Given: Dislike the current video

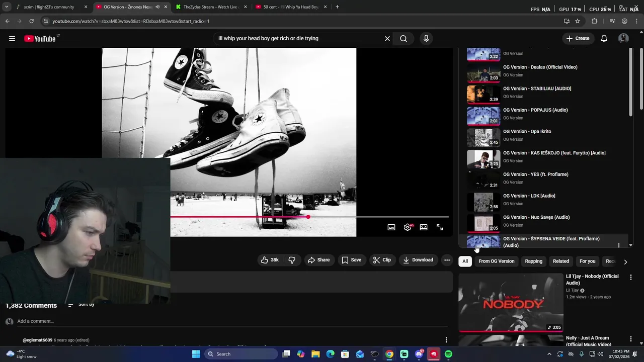Looking at the screenshot, I should [292, 260].
